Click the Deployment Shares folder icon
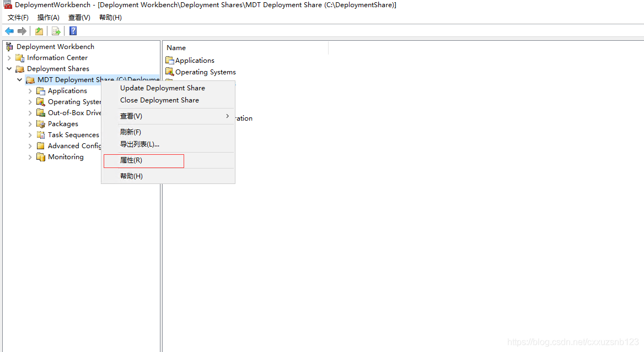This screenshot has width=644, height=352. tap(20, 68)
